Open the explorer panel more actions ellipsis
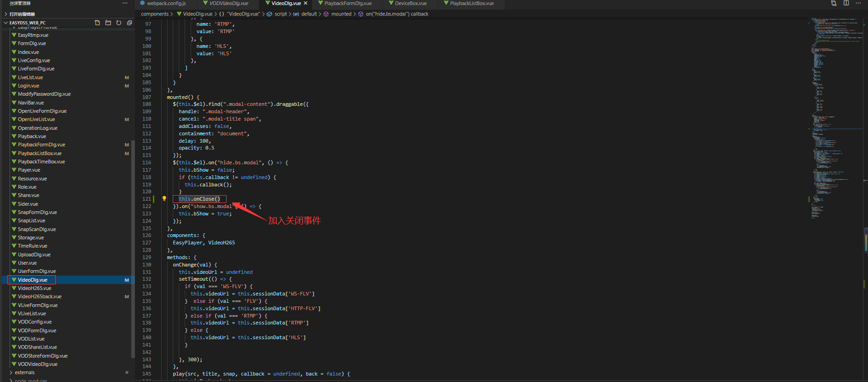868x382 pixels. click(125, 3)
